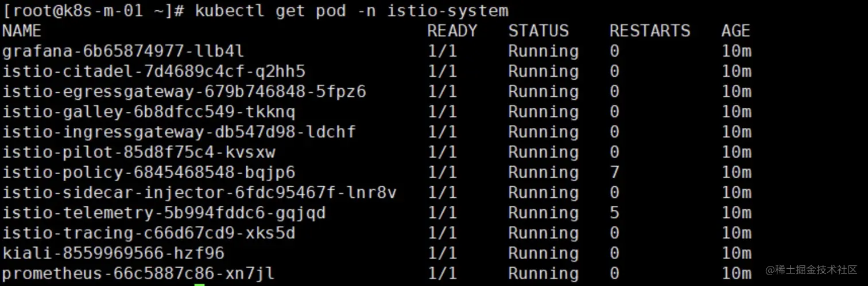Select the grafana-6b65874977-llb4l pod name
The height and width of the screenshot is (286, 868).
[123, 52]
